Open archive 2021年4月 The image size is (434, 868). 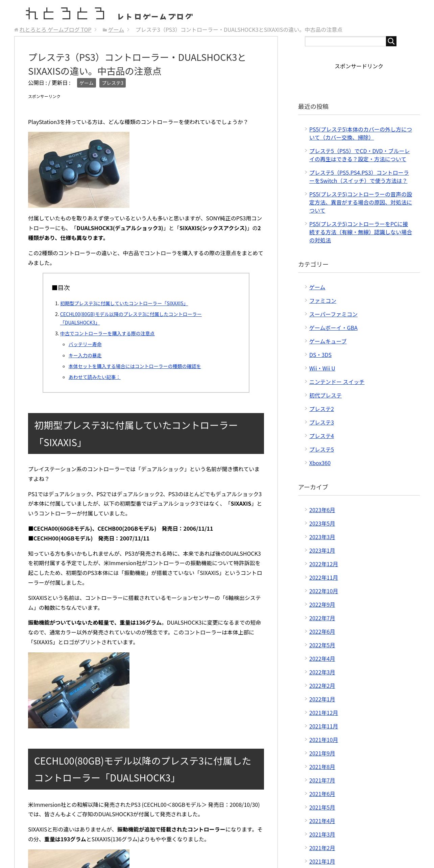point(322,821)
